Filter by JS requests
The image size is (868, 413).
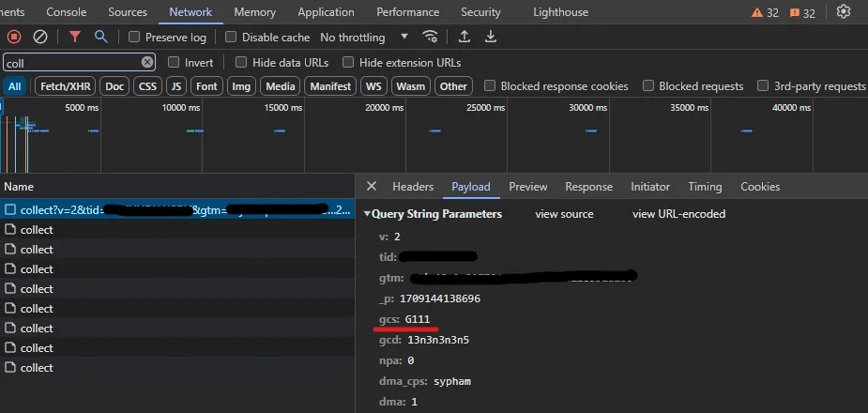pos(176,85)
